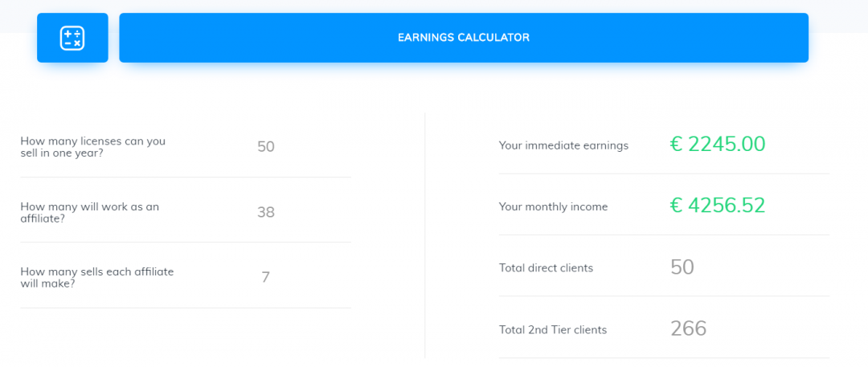This screenshot has height=367, width=868.
Task: Click the separator line under the licenses question
Action: 186,177
